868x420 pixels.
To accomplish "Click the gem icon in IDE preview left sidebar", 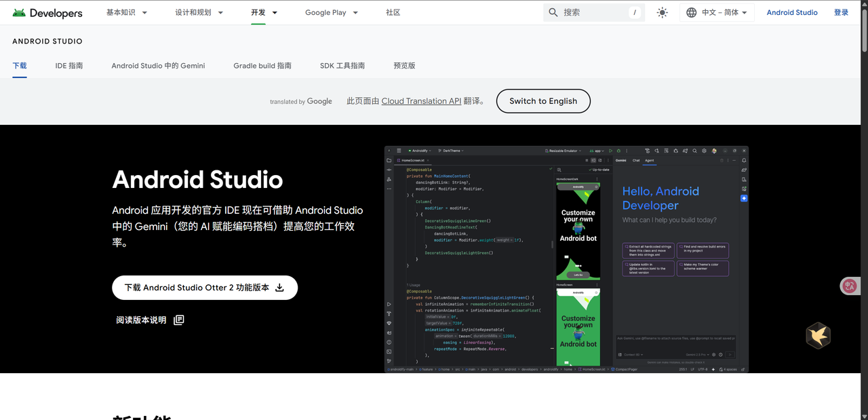I will tap(389, 323).
